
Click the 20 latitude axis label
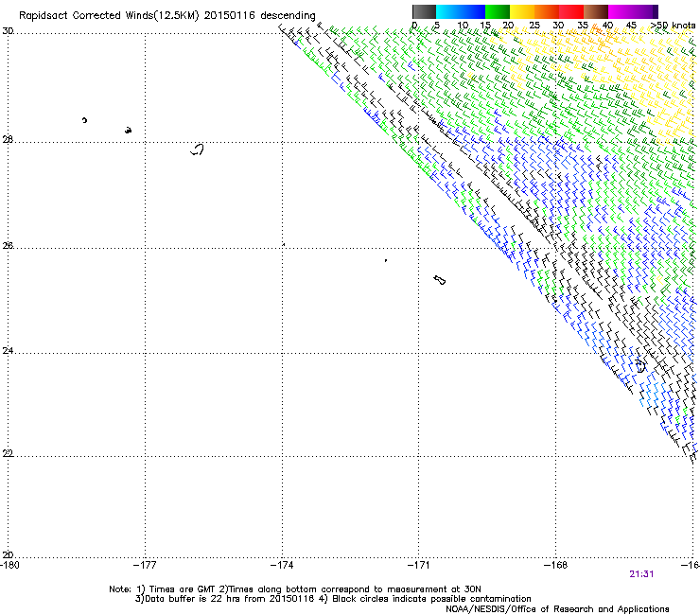(x=8, y=555)
